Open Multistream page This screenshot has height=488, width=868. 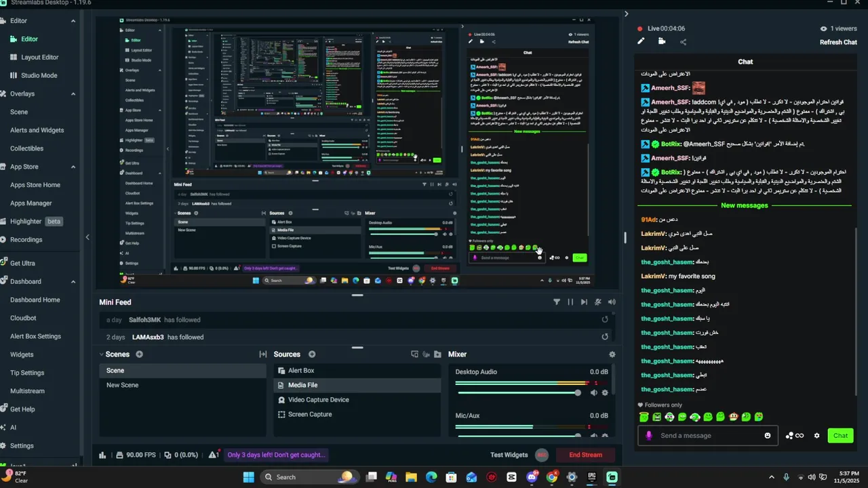tap(27, 391)
